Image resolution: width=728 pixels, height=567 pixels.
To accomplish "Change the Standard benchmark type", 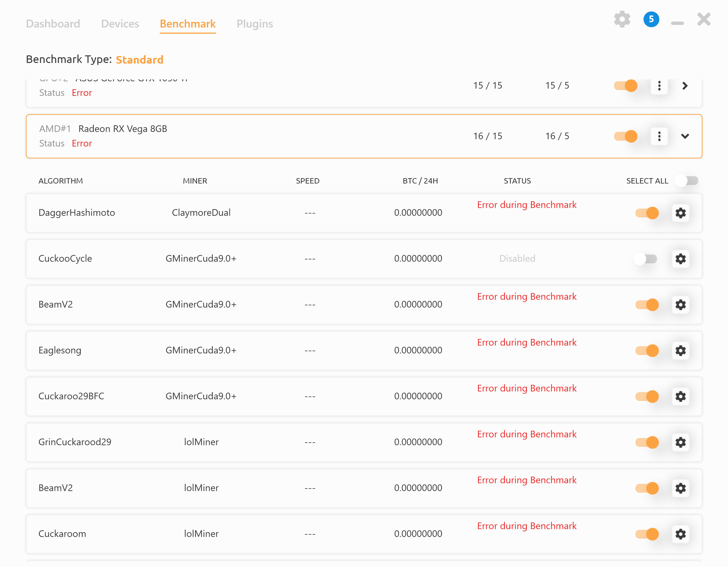I will pyautogui.click(x=140, y=60).
